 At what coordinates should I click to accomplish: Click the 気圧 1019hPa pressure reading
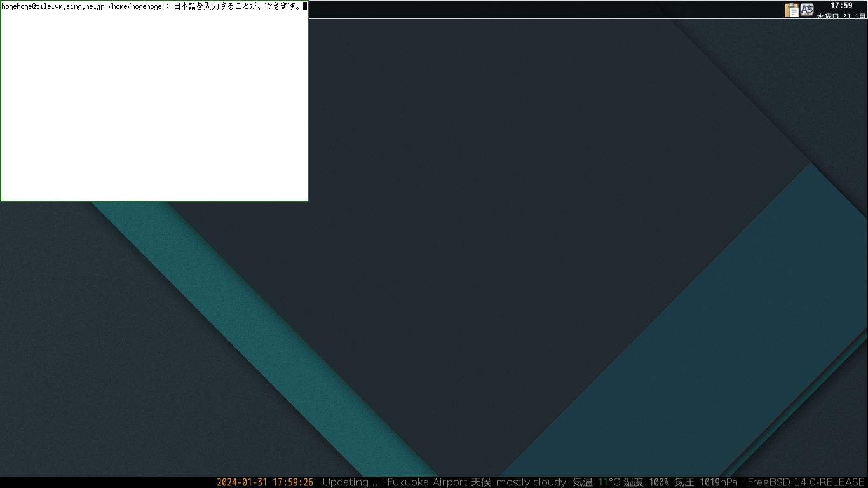(x=706, y=482)
